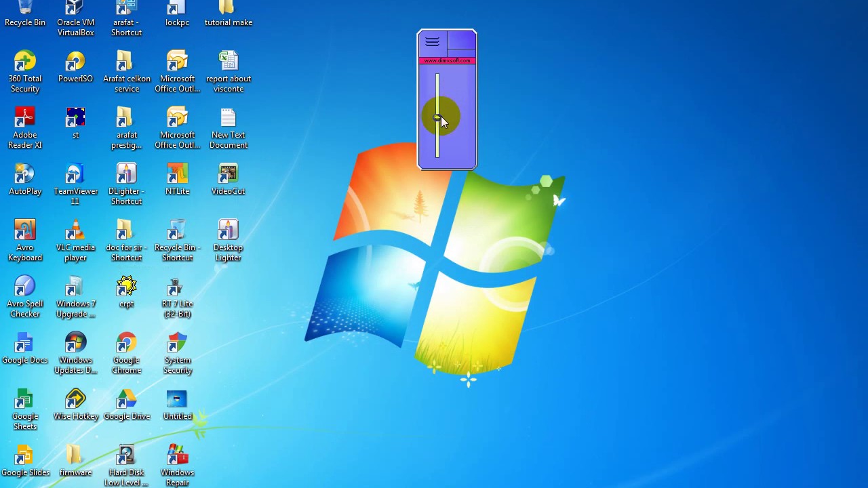Image resolution: width=868 pixels, height=488 pixels.
Task: Select the st desktop icon
Action: (75, 123)
